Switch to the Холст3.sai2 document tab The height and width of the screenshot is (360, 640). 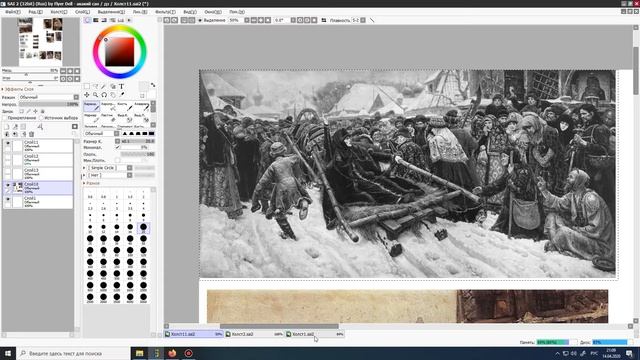(x=254, y=334)
